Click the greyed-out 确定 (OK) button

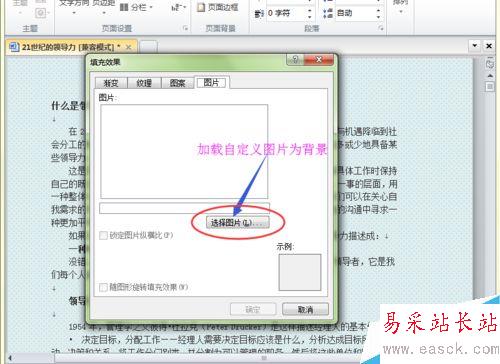click(x=253, y=309)
